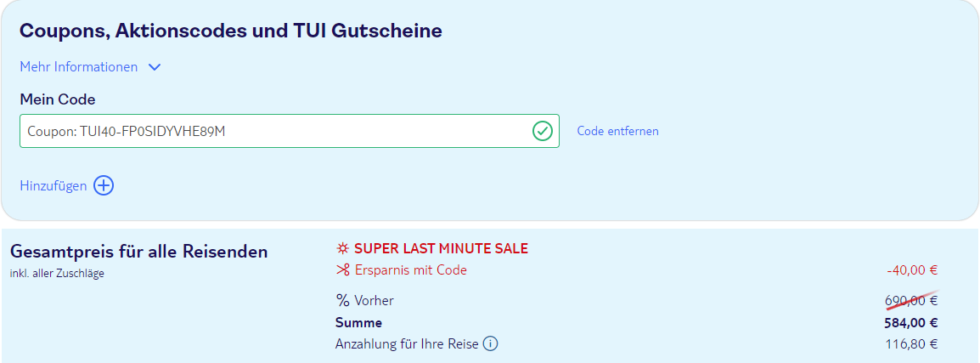
Task: Remove code via Code entfernen link
Action: click(x=617, y=131)
